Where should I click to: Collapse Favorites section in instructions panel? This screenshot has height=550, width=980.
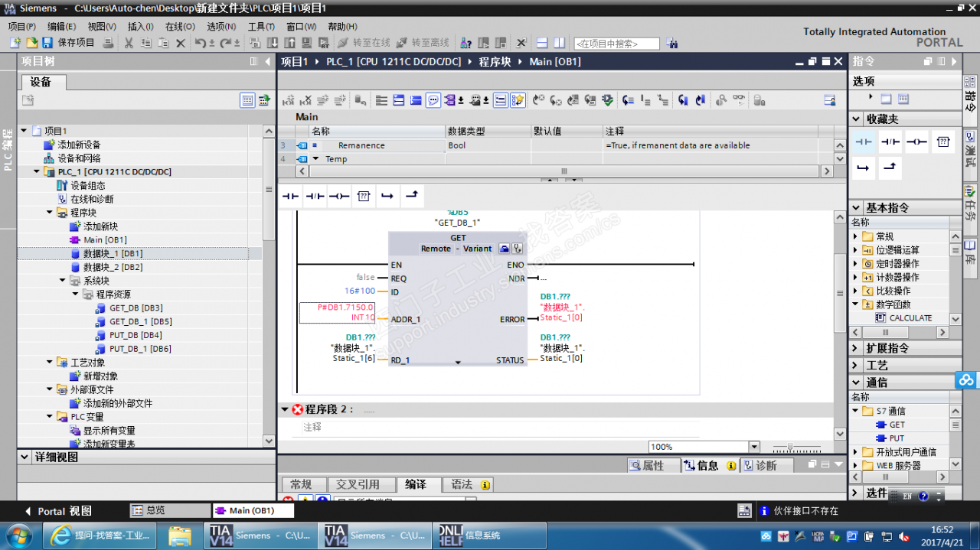pyautogui.click(x=856, y=119)
